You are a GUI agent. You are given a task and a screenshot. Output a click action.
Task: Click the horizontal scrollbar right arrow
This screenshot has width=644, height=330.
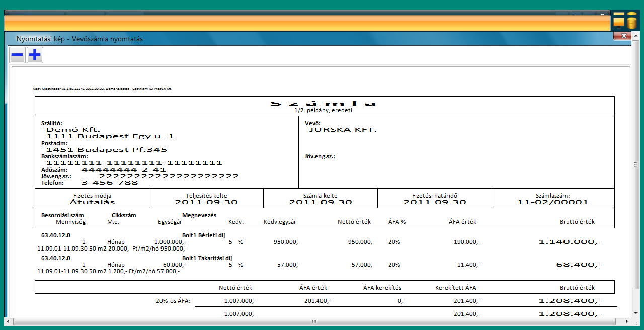coord(628,321)
